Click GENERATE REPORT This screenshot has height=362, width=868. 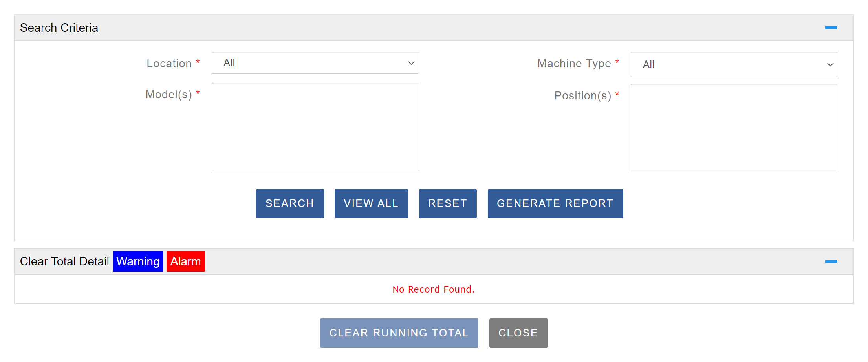(x=555, y=203)
